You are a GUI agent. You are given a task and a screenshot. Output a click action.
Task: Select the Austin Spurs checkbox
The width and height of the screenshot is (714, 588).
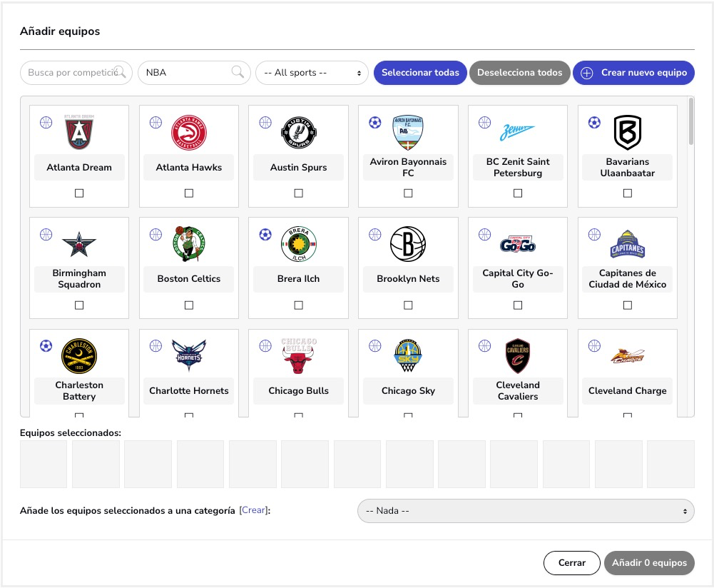[x=299, y=193]
